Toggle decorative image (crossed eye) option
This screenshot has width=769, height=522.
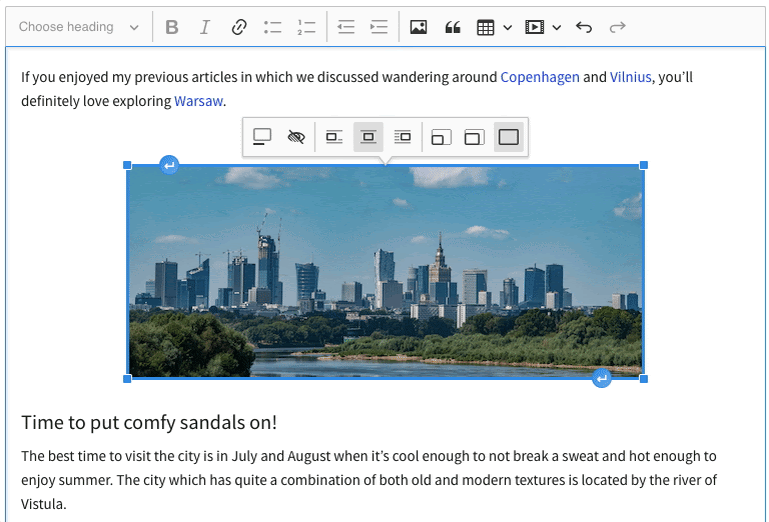296,137
